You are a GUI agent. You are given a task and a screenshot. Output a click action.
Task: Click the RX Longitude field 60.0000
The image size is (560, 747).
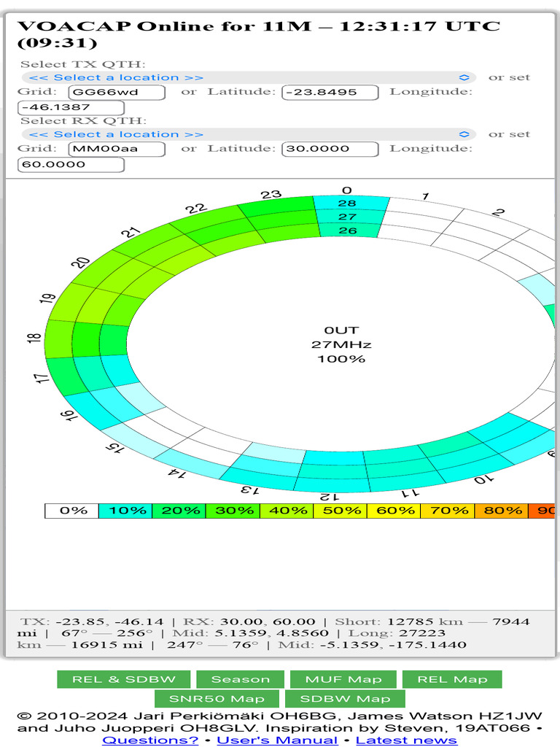point(71,164)
